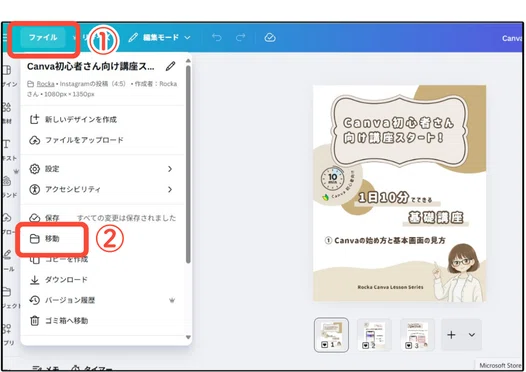Viewport: 526px width, 372px height.
Task: Click the file menu scrollbar thumb
Action: [188, 164]
